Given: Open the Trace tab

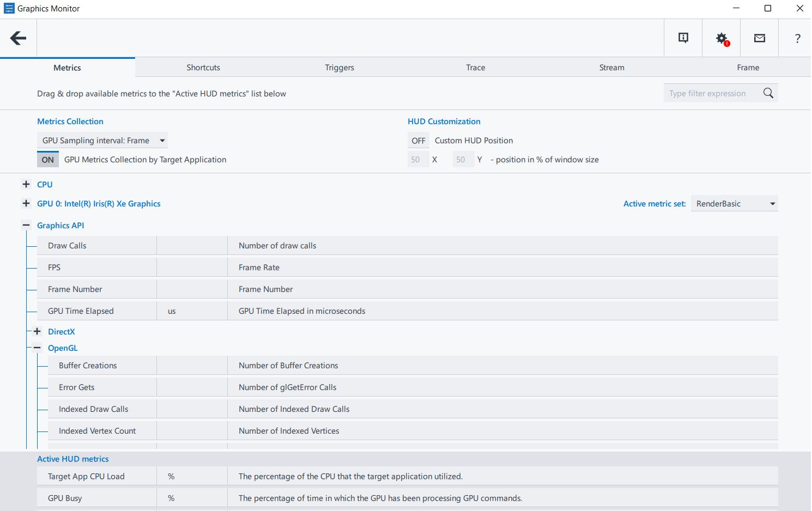Looking at the screenshot, I should [x=475, y=68].
